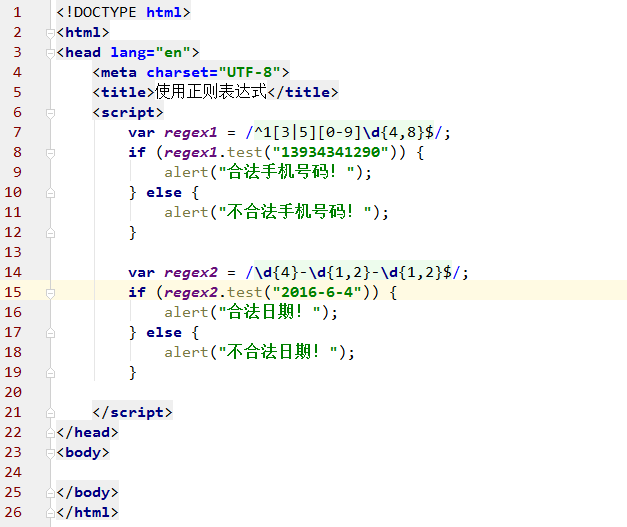Toggle fold end marker on line 19

[x=50, y=373]
